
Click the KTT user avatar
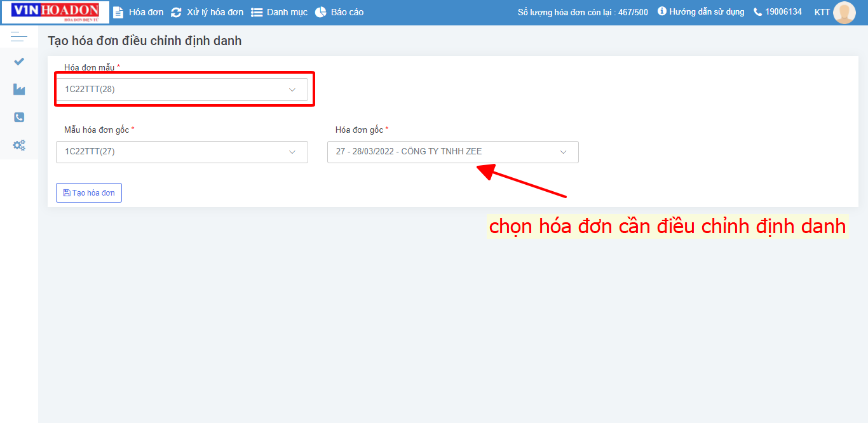844,12
